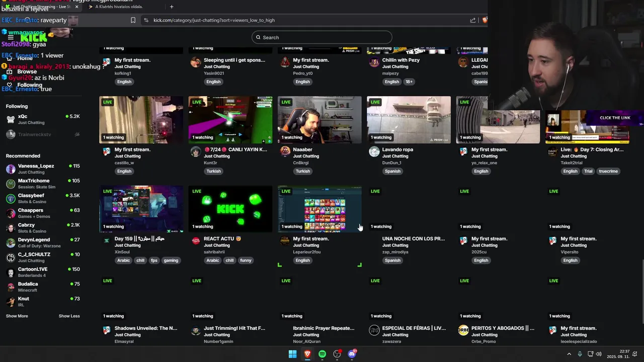
Task: Open Day 159 XinSoul stream thumbnail
Action: coord(141,209)
